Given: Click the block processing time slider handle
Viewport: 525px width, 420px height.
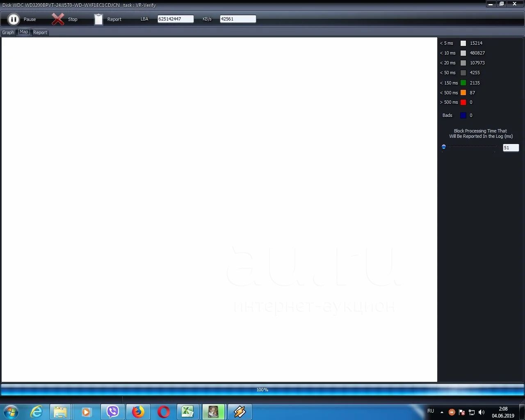Looking at the screenshot, I should click(x=443, y=147).
